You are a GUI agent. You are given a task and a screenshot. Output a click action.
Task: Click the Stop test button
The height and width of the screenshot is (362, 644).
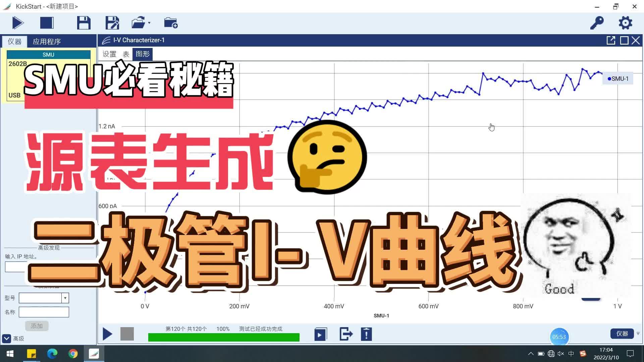[127, 334]
